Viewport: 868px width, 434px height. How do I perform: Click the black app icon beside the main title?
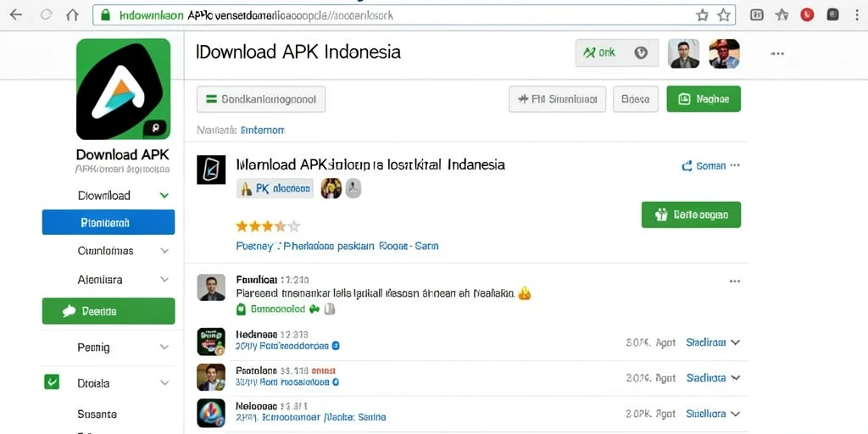coord(211,170)
